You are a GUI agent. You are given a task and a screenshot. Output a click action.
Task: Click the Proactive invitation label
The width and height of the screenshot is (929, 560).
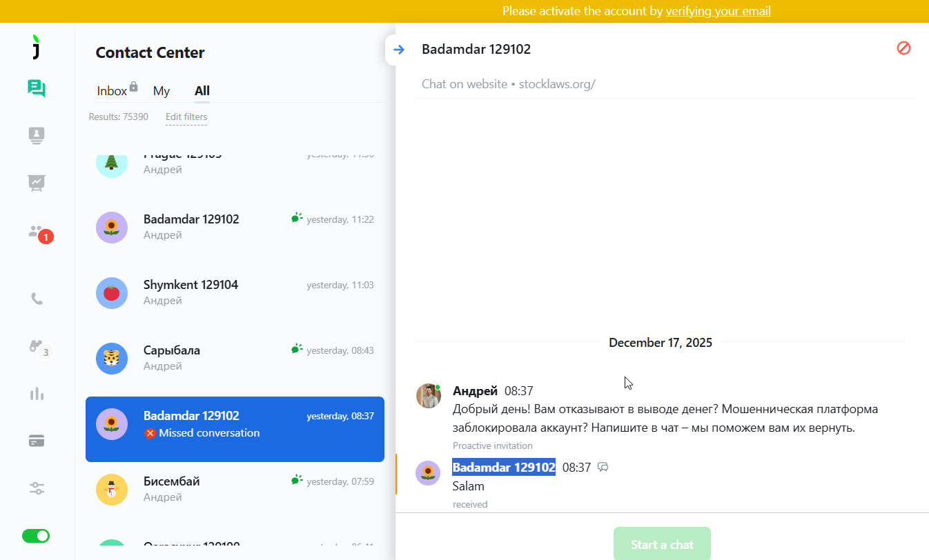point(493,446)
